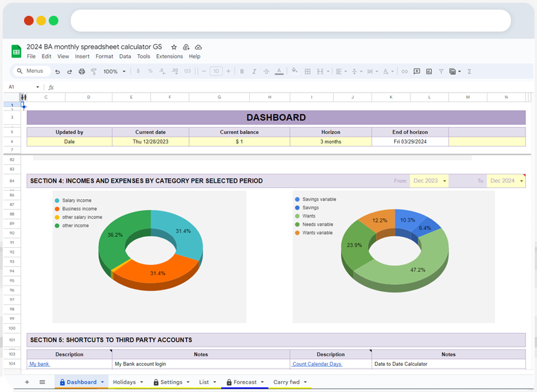Open the horizontal align dropdown
Viewport: 537px width, 392px height.
341,71
